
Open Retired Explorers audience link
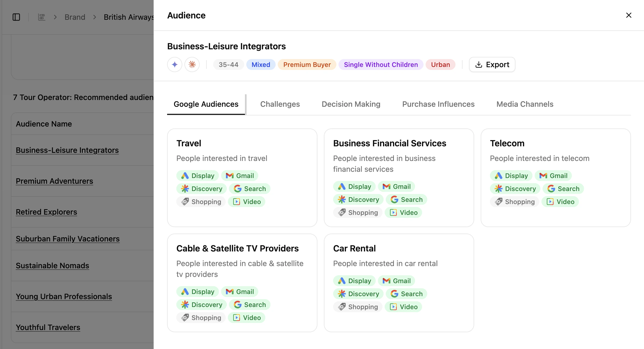[x=46, y=212]
